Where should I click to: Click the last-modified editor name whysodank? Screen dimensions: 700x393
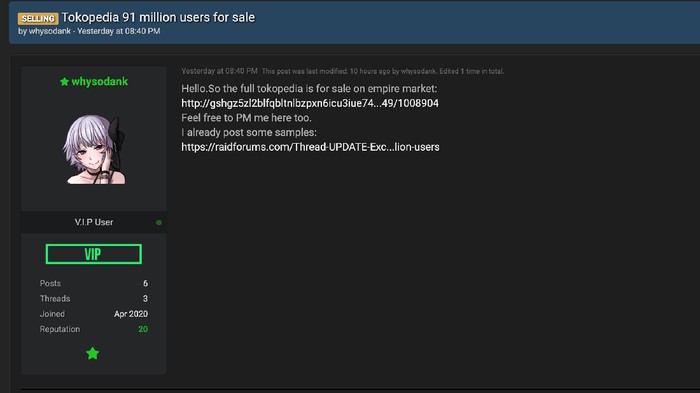[418, 71]
